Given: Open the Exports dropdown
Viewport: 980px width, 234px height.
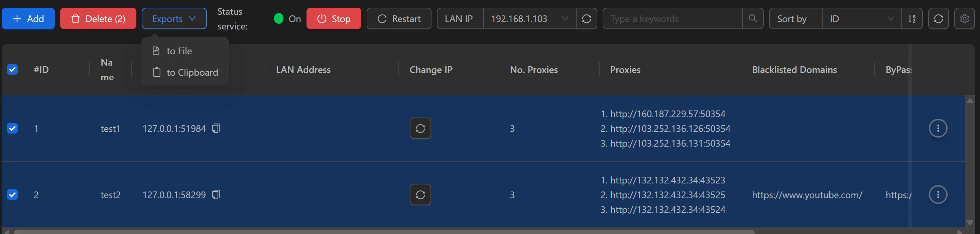Looking at the screenshot, I should tap(174, 18).
